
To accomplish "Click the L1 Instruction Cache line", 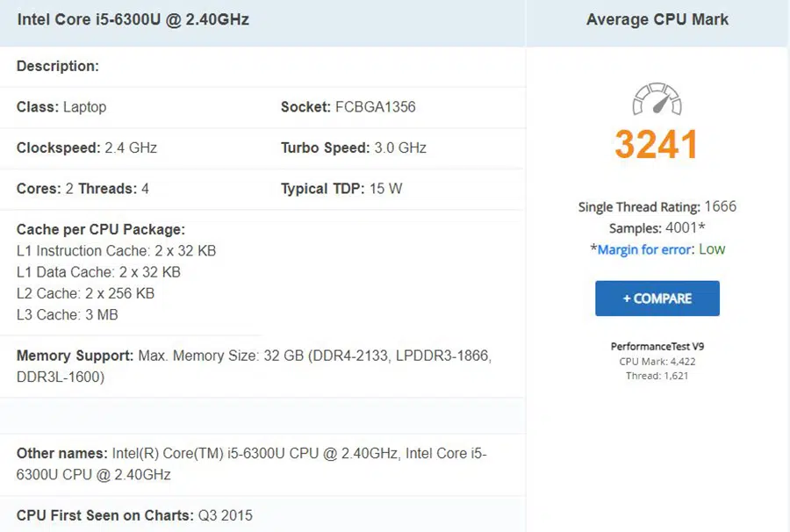I will click(116, 251).
